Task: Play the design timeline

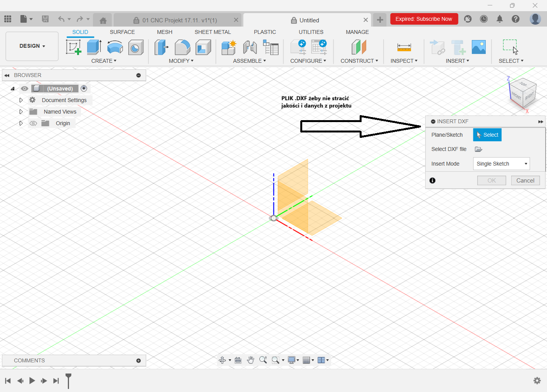Action: click(32, 381)
